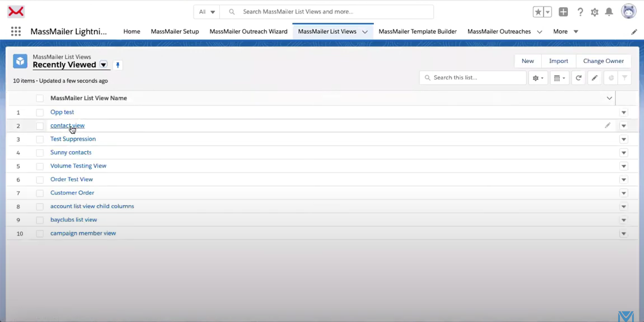Open row actions menu for Sunny contacts
Screen dimensions: 644x322
click(x=624, y=153)
